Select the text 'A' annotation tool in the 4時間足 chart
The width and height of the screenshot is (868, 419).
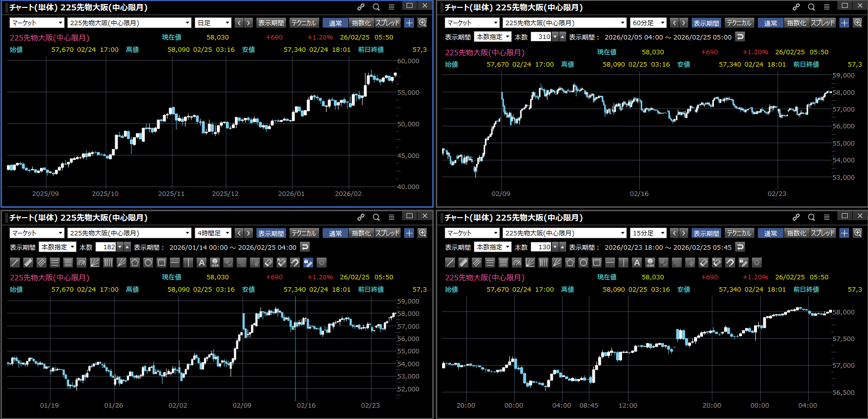202,263
